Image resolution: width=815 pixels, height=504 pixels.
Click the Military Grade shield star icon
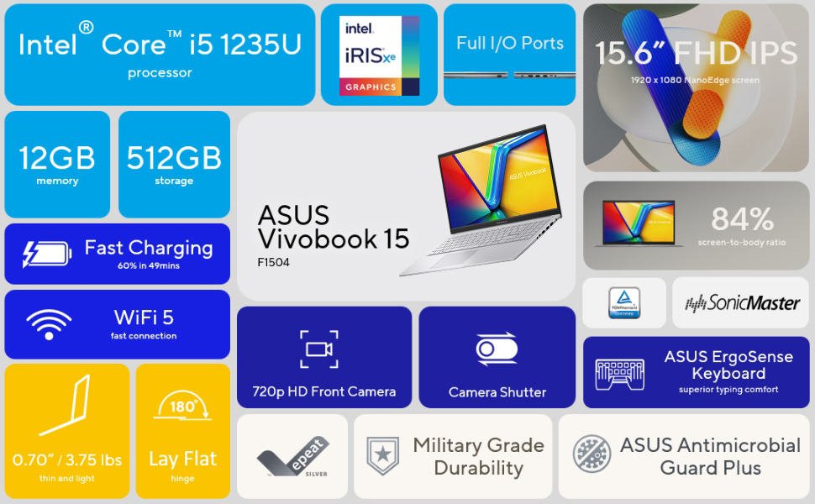tap(383, 455)
